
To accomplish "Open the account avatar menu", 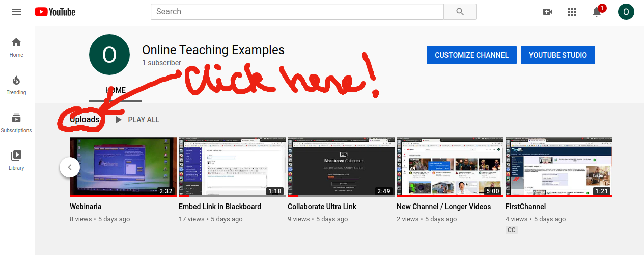I will (626, 12).
